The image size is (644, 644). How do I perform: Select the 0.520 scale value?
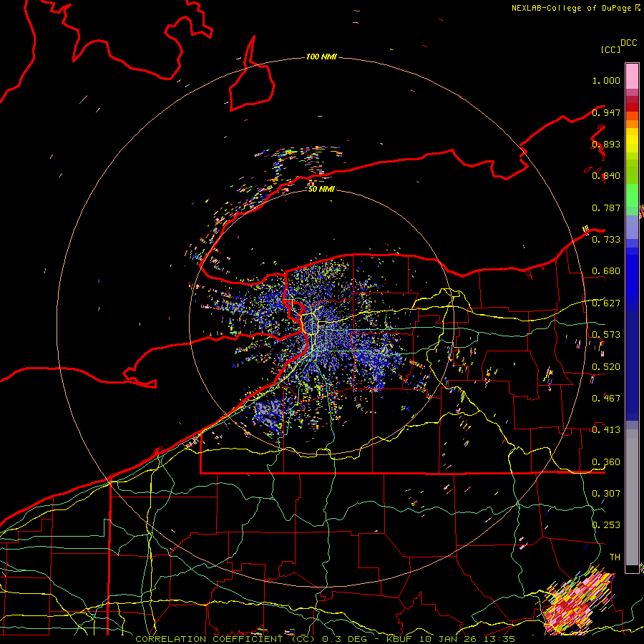[x=606, y=367]
